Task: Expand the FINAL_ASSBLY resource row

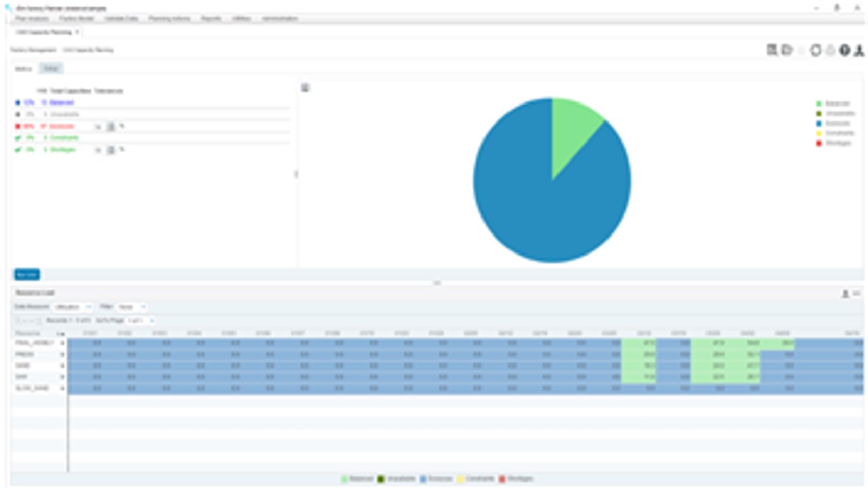Action: click(x=62, y=344)
